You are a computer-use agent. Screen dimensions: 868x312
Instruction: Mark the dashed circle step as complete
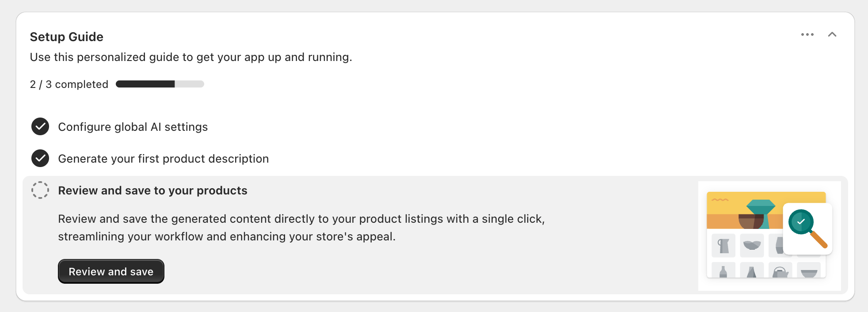(x=40, y=190)
